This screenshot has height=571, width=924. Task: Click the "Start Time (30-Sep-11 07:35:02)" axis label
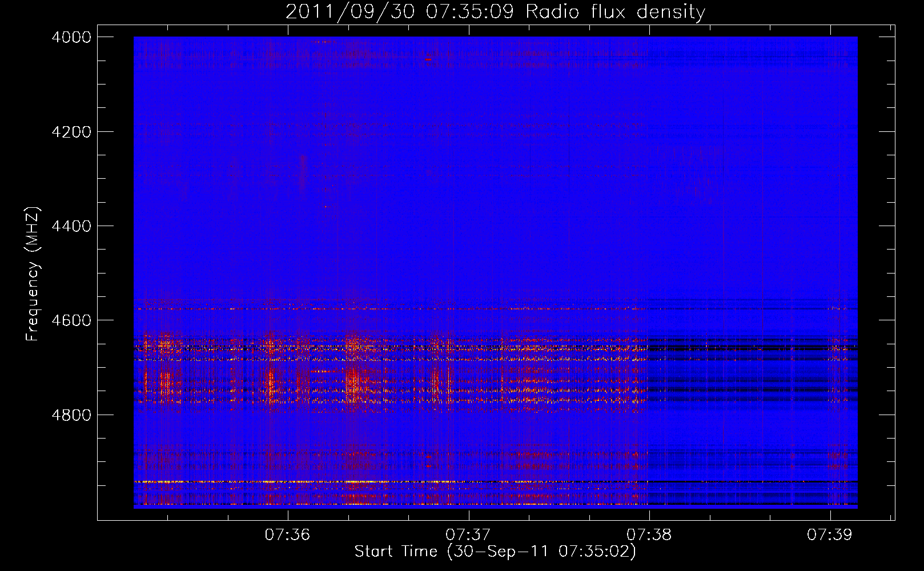[x=495, y=552]
